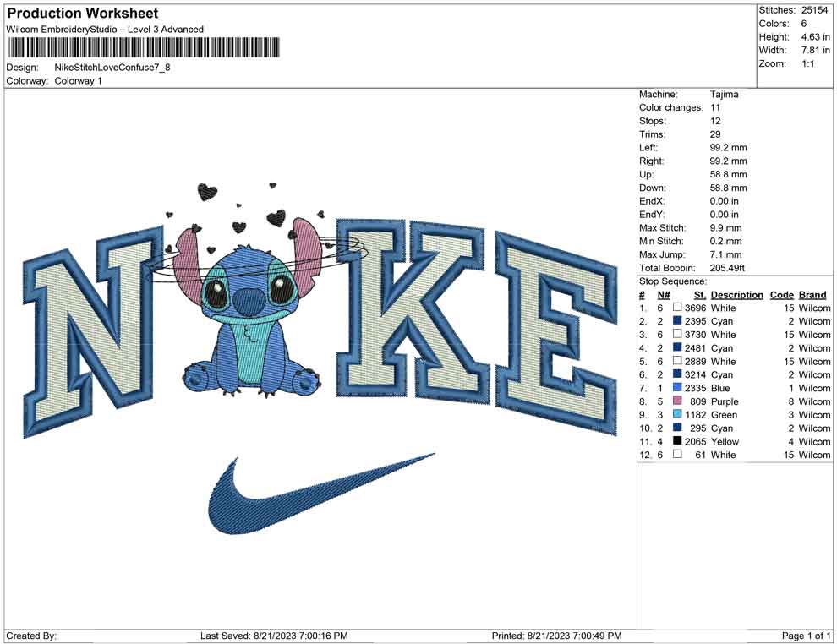This screenshot has height=644, width=837.
Task: Click the Width value '7.81 in'
Action: click(815, 50)
